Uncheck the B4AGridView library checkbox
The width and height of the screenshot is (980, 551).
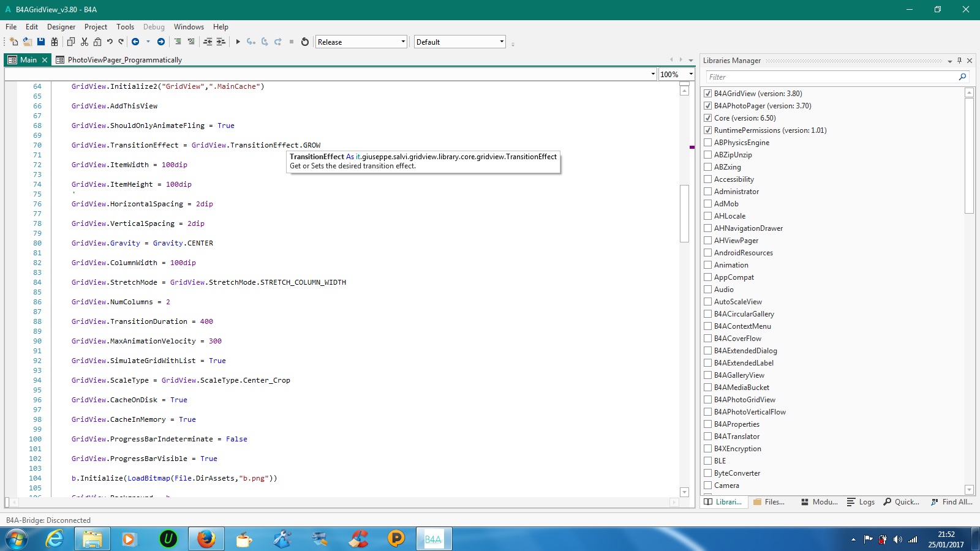point(708,94)
